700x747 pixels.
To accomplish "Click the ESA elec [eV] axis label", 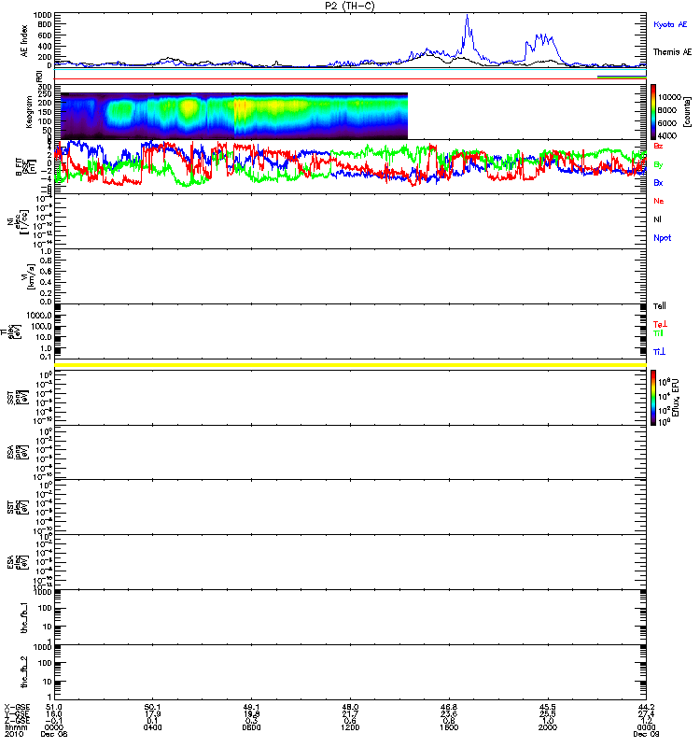I will [18, 562].
